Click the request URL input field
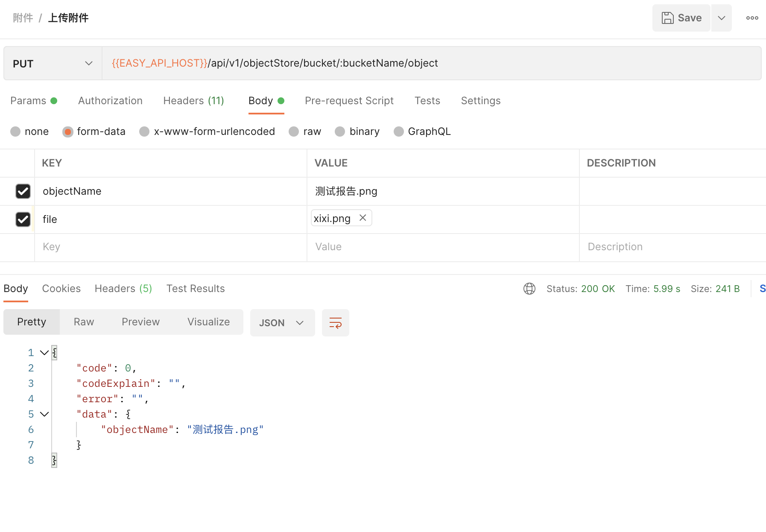 [431, 64]
